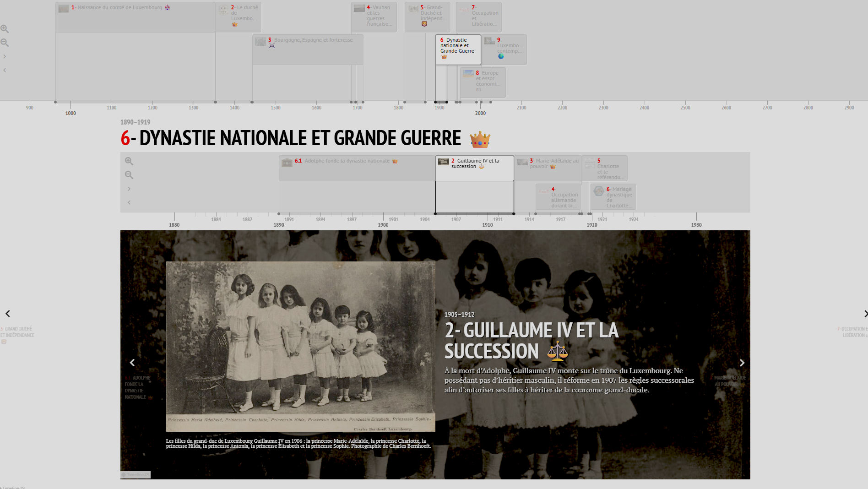Zoom out on the 1890–1919 sub-timeline
This screenshot has width=868, height=489.
click(129, 175)
